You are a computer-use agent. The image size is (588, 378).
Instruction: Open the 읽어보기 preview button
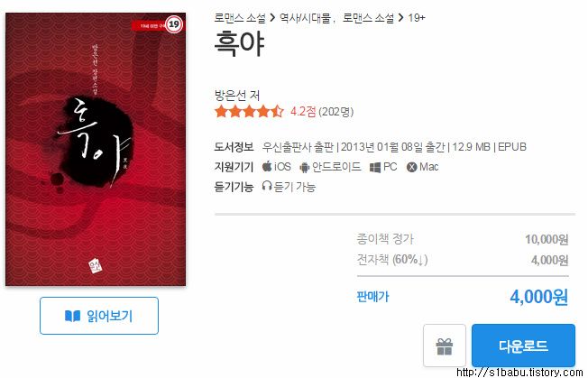[99, 316]
